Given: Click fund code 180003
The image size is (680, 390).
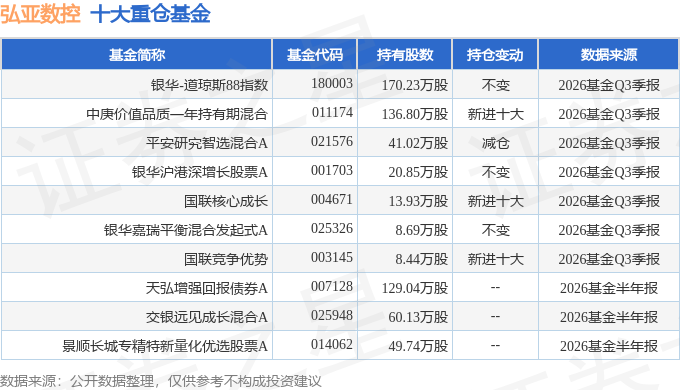Looking at the screenshot, I should pos(332,83).
